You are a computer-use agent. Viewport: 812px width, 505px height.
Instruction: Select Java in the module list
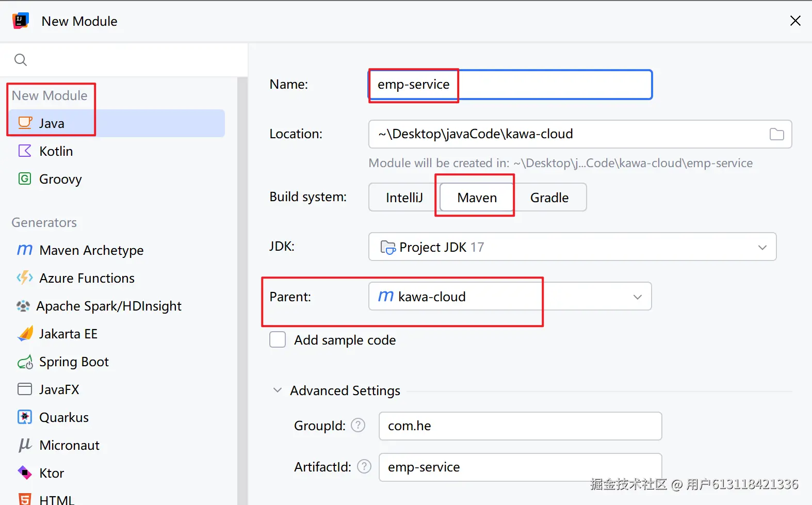52,123
